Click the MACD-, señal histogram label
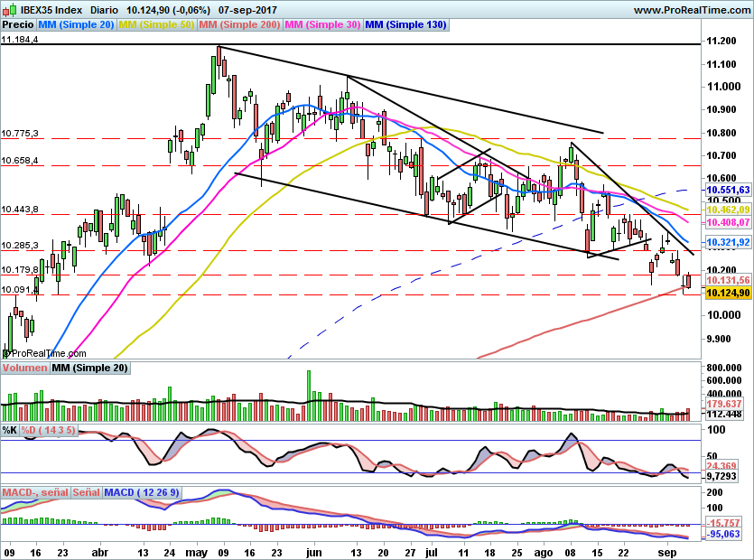 [34, 491]
